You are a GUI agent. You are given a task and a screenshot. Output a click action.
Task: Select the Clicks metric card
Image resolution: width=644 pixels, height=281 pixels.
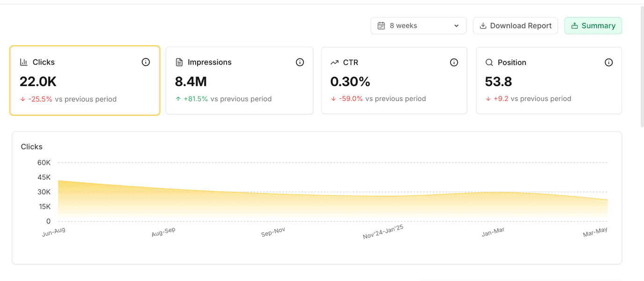[x=85, y=81]
